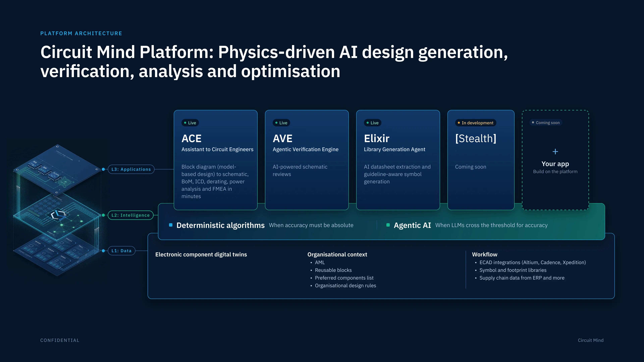Click the AML bullet item
This screenshot has width=644, height=362.
320,262
